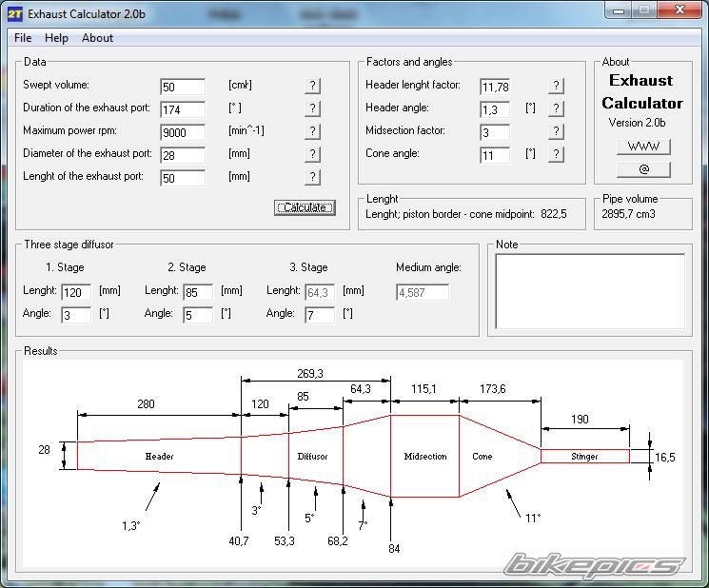
Task: Open help for Duration of the exhaust port
Action: (312, 108)
